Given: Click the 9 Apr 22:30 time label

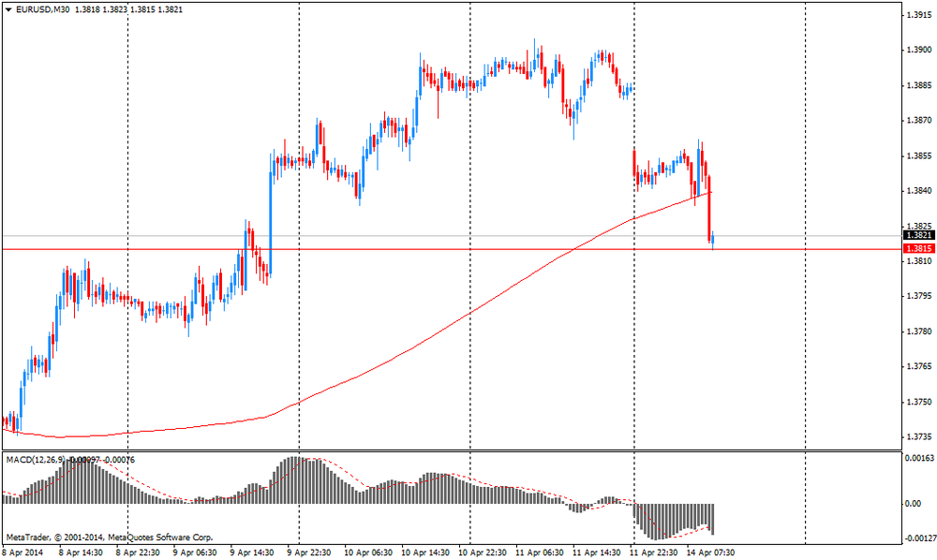Looking at the screenshot, I should pyautogui.click(x=309, y=553).
